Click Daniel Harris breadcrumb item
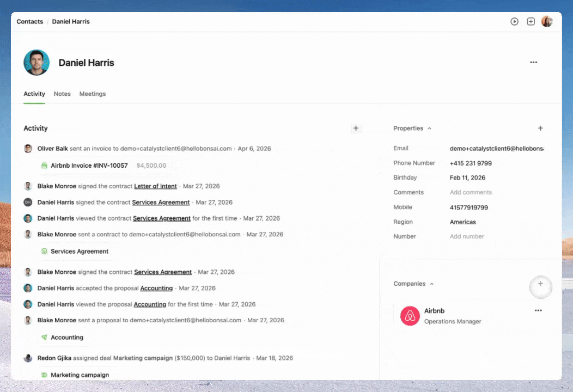573x392 pixels. pyautogui.click(x=71, y=22)
